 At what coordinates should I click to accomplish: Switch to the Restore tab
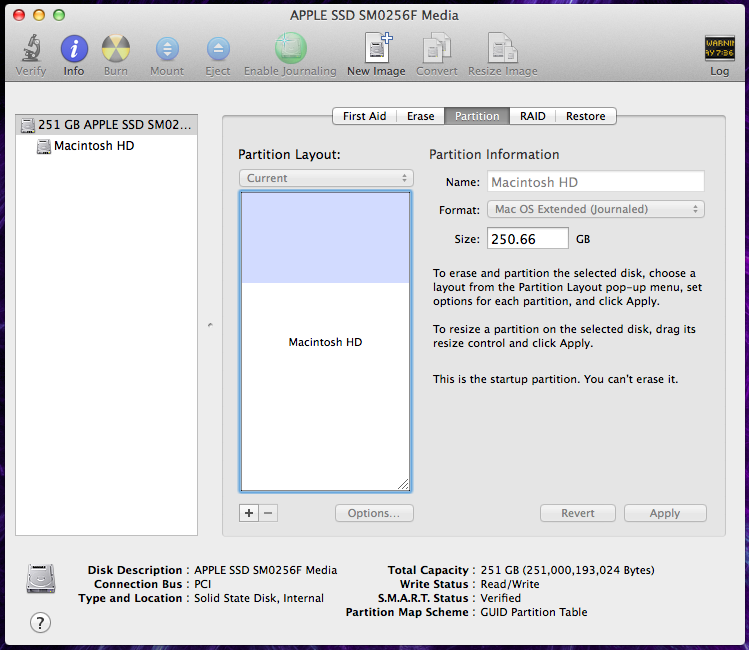[585, 116]
